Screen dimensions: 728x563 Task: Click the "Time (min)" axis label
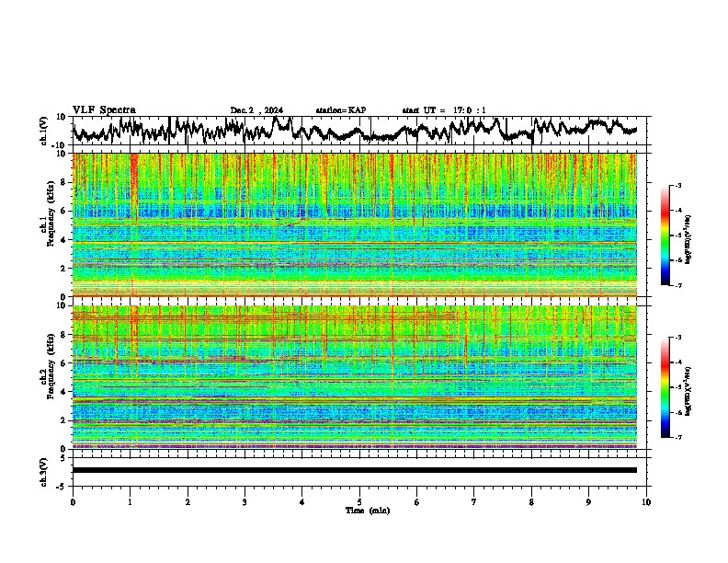pos(368,511)
